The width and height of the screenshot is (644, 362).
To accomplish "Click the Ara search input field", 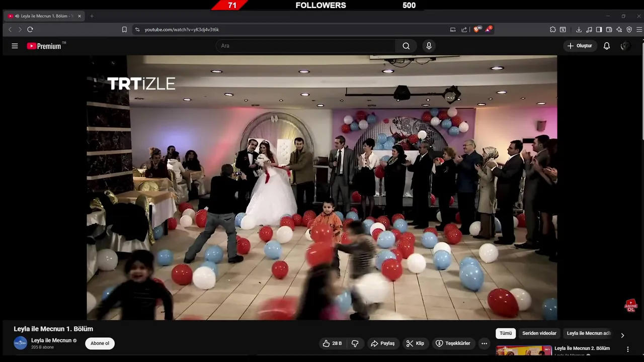I will (306, 46).
